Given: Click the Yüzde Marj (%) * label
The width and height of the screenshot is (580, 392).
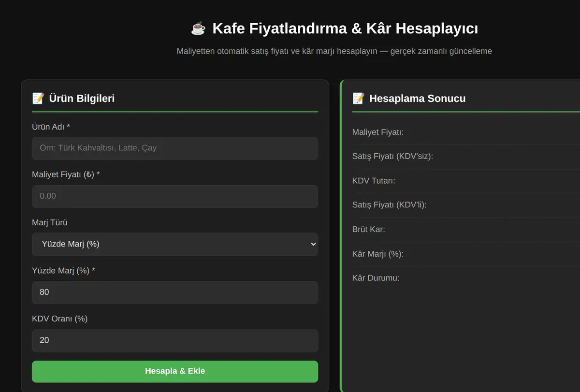Looking at the screenshot, I should [x=63, y=271].
